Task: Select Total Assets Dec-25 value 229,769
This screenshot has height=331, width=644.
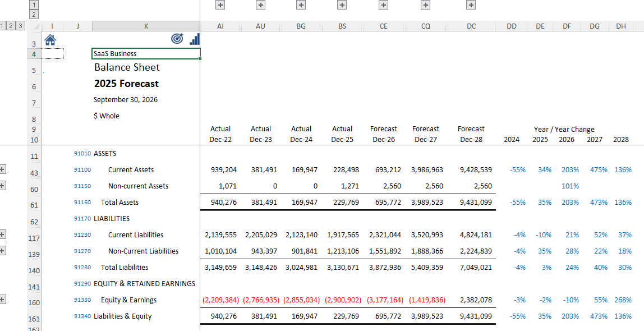Action: (346, 202)
